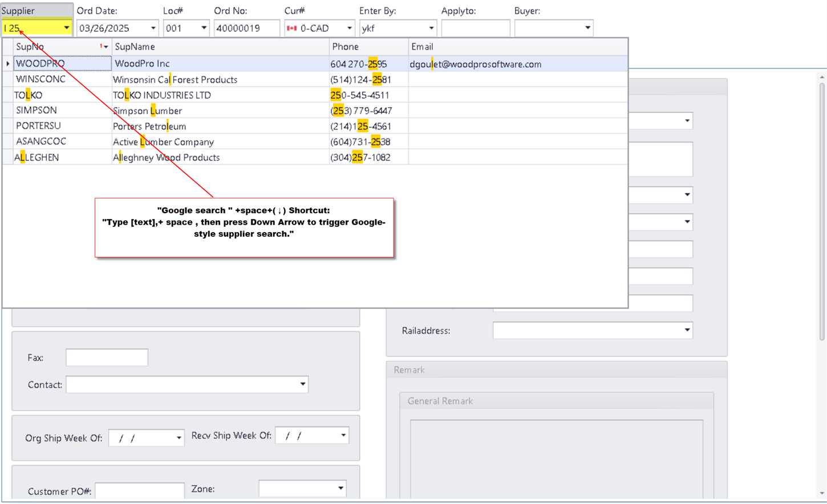Viewport: 827px width, 504px height.
Task: Open the Loc# dropdown
Action: 204,28
